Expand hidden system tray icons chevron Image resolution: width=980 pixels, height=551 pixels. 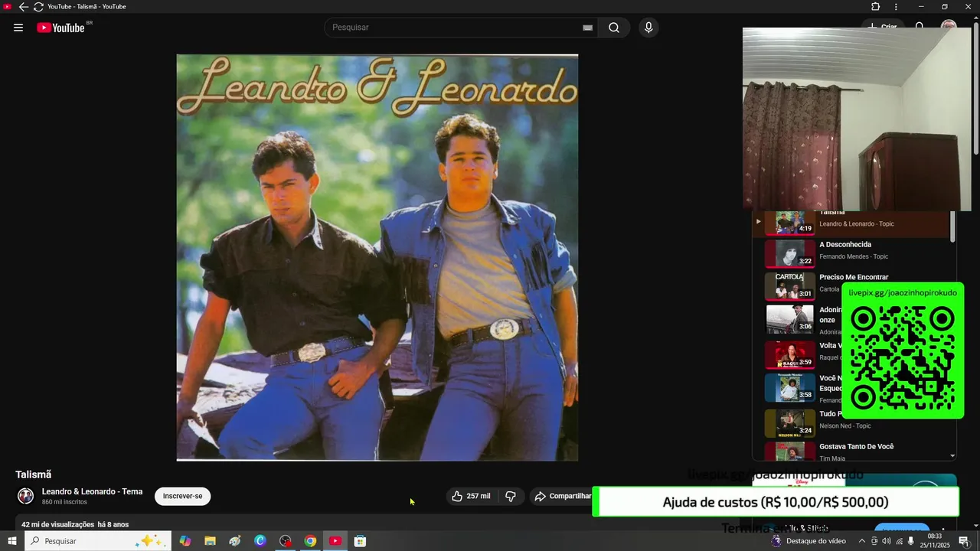pos(862,541)
